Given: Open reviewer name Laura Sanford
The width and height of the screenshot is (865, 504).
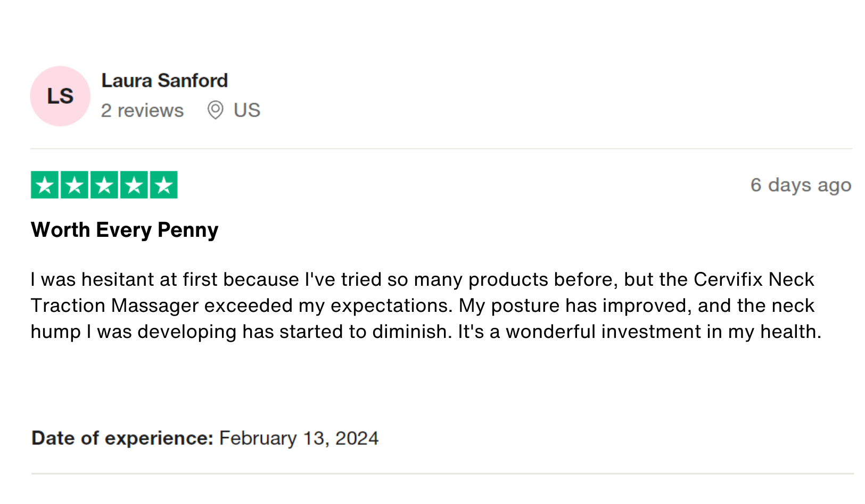Looking at the screenshot, I should (164, 81).
